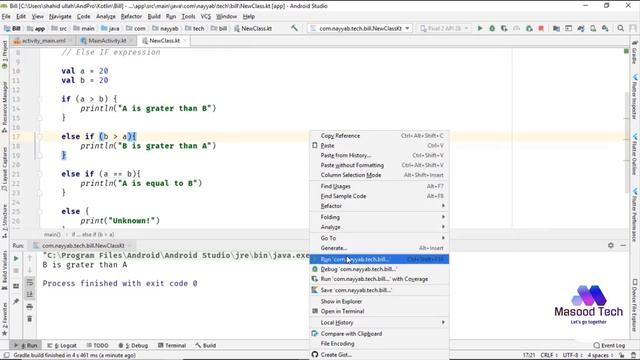Print the console output using the printer icon
Screen dimensions: 640x360
click(x=29, y=307)
